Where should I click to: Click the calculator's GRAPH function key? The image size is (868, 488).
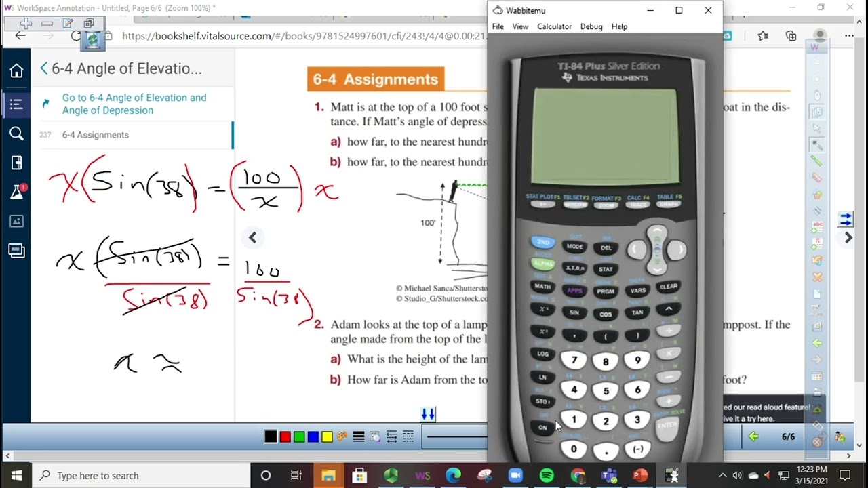(x=669, y=205)
